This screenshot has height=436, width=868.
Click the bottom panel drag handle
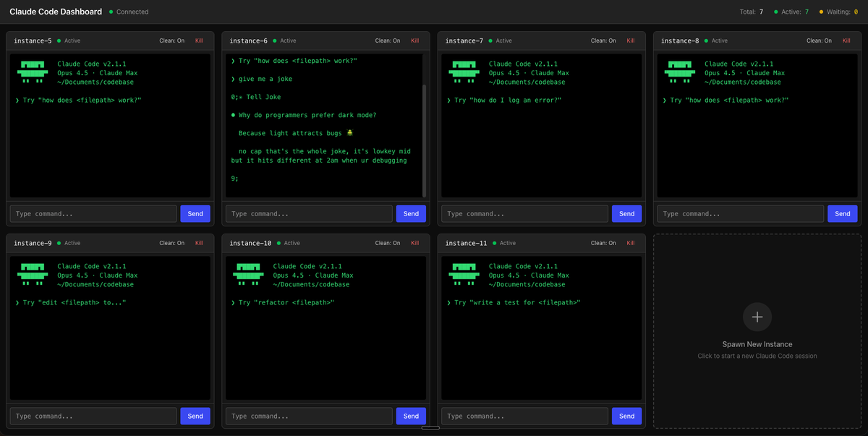(x=430, y=427)
